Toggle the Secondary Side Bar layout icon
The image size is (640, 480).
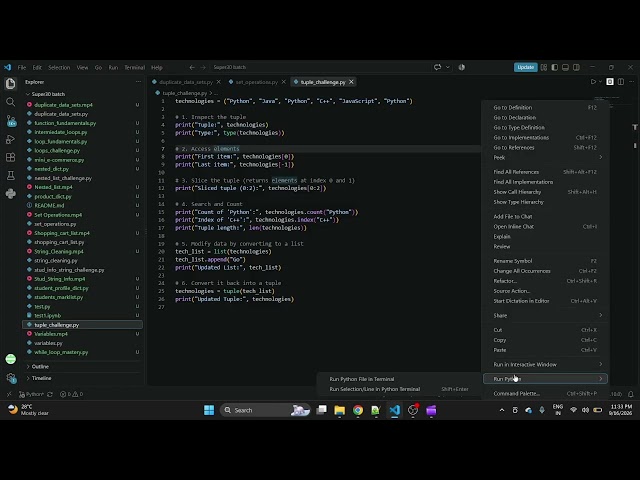pos(576,67)
